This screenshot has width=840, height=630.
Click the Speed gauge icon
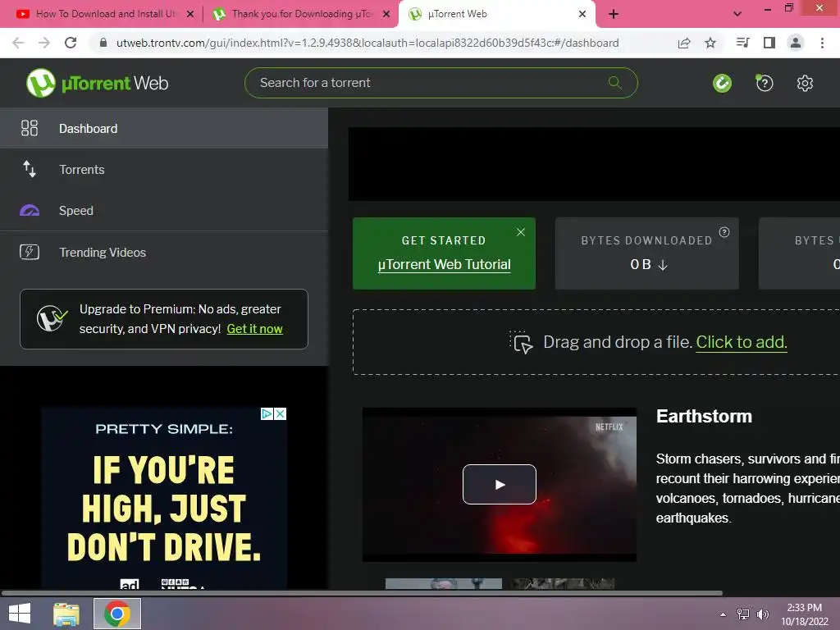tap(30, 211)
